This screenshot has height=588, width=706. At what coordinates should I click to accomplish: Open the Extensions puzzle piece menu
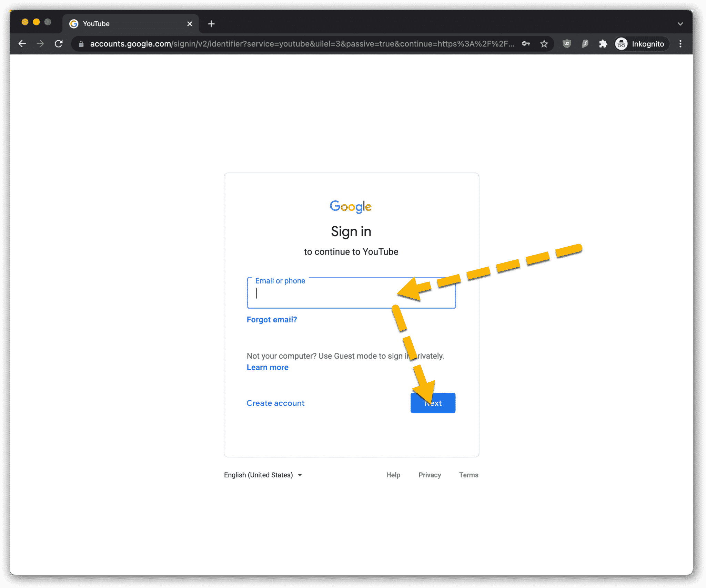[603, 44]
